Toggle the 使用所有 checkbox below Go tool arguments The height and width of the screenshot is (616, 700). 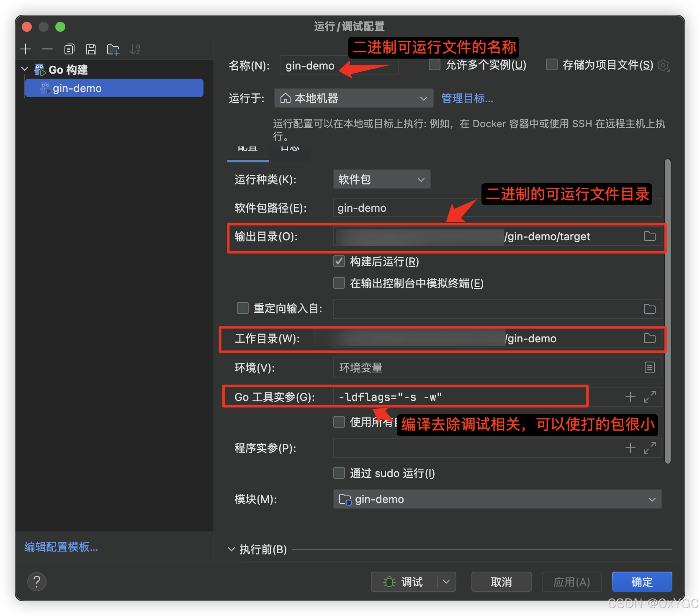click(x=339, y=422)
